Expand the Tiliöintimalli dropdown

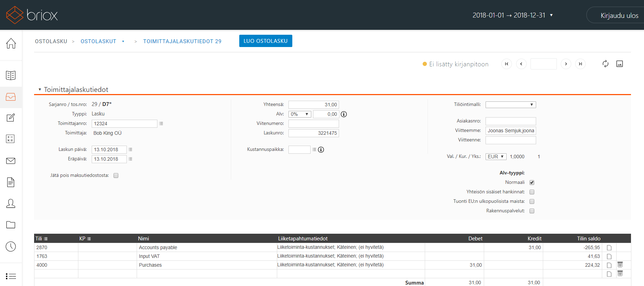[510, 105]
